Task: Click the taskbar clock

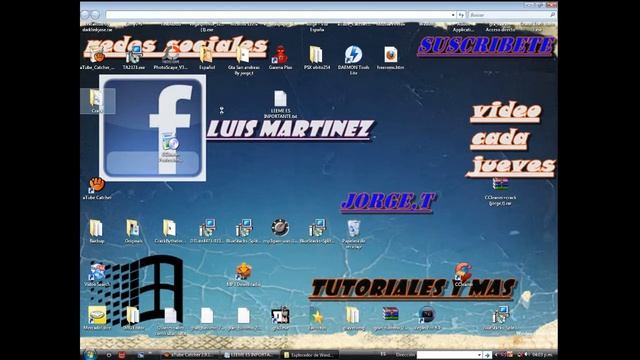Action: [x=542, y=355]
